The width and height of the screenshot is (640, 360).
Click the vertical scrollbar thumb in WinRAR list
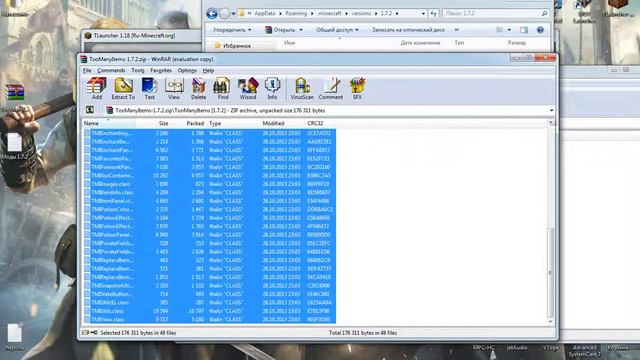click(550, 272)
